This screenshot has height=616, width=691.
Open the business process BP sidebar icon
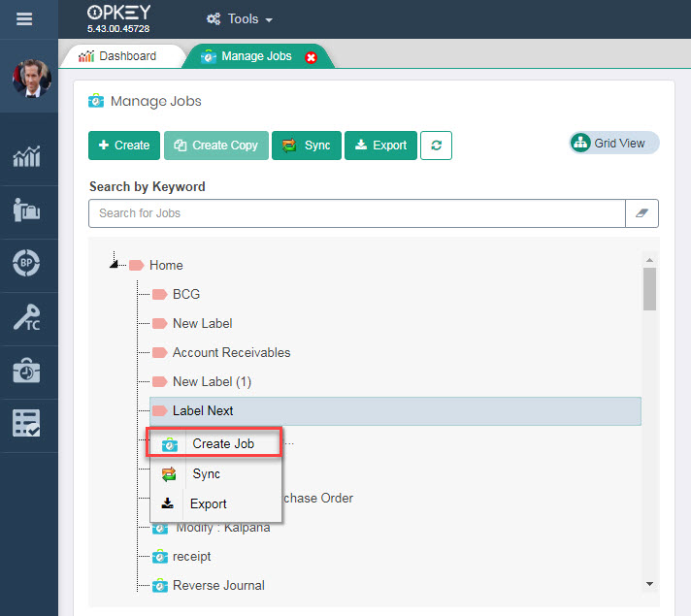click(x=27, y=263)
